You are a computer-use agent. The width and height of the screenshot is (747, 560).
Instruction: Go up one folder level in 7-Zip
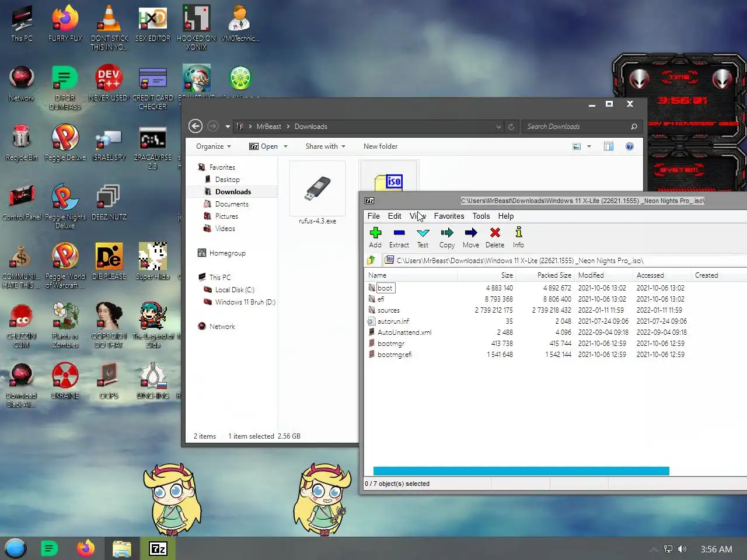tap(371, 260)
